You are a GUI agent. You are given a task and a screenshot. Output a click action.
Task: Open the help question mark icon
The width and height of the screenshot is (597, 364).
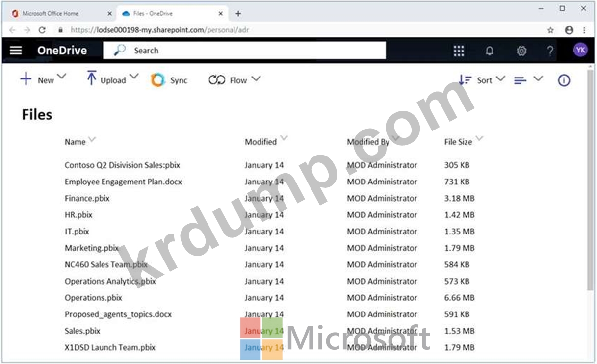(x=550, y=51)
